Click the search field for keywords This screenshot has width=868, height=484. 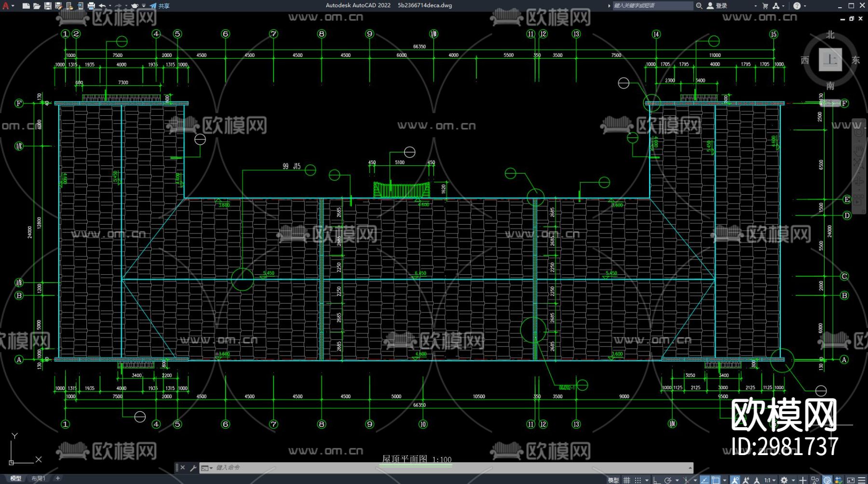tap(652, 6)
